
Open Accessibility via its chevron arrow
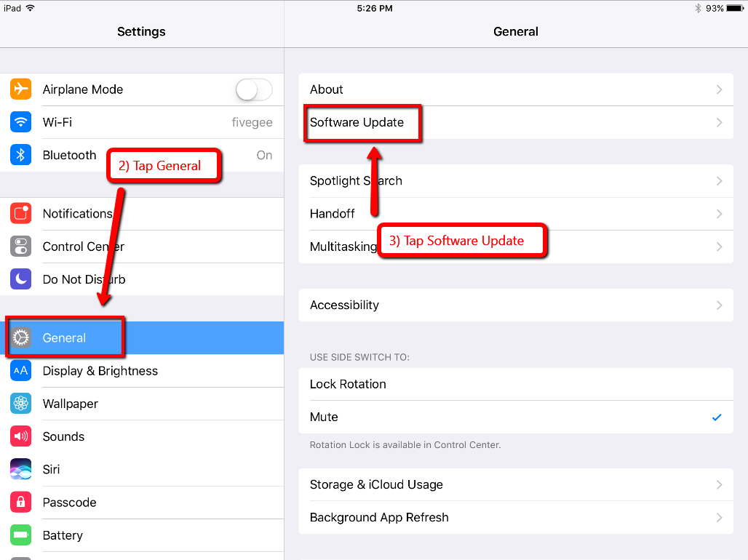[719, 305]
